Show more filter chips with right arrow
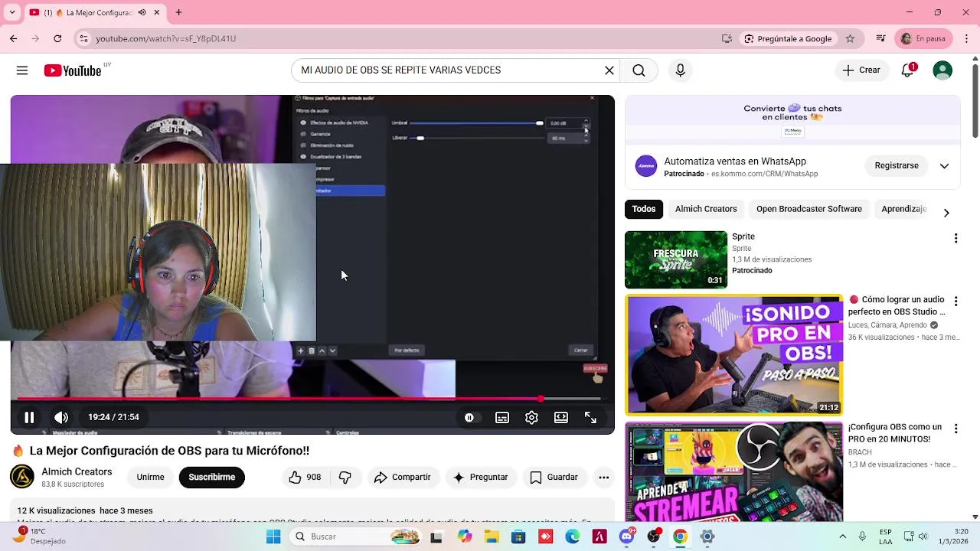 [x=946, y=213]
